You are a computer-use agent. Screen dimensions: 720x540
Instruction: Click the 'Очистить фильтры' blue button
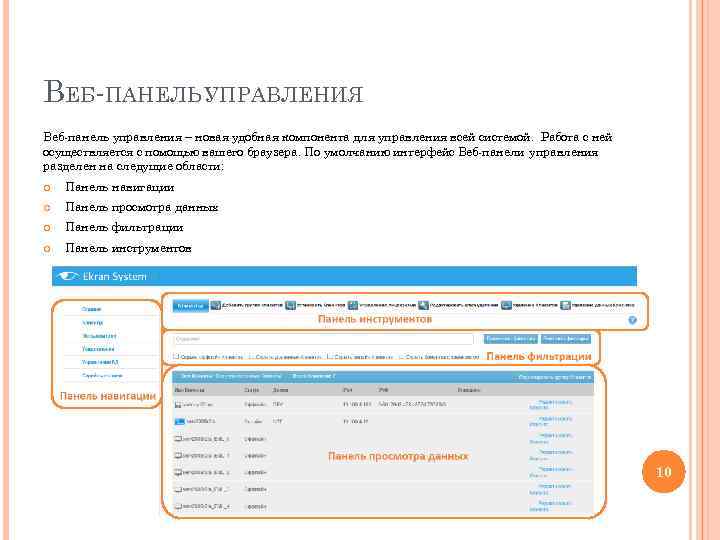(566, 339)
